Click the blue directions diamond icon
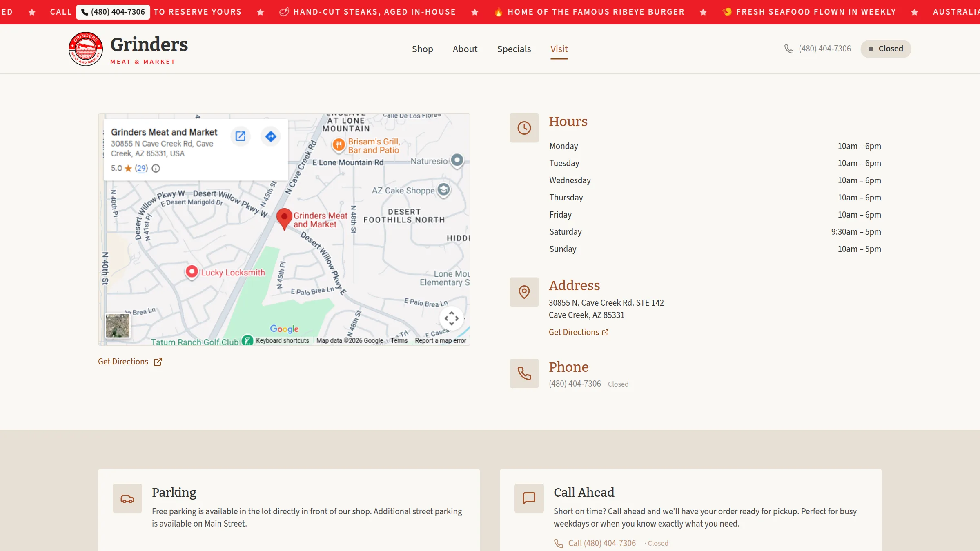The height and width of the screenshot is (551, 980). pyautogui.click(x=271, y=136)
